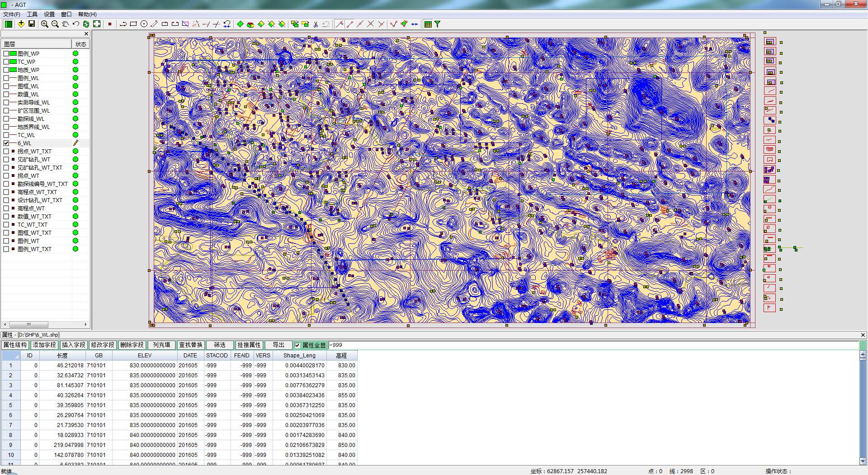868x475 pixels.
Task: Enable the 高程点_WT layer checkbox
Action: click(x=6, y=208)
